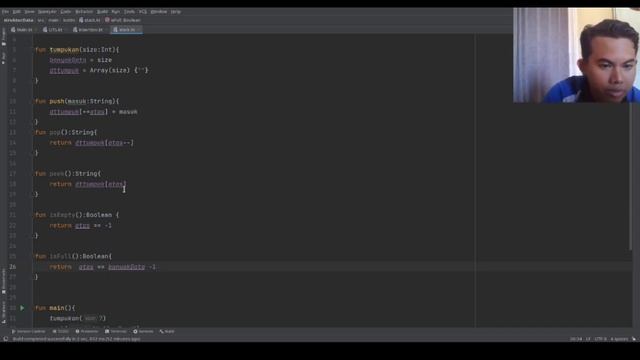Open the line separator LF selector
Screen dimensions: 640x360
coord(588,339)
